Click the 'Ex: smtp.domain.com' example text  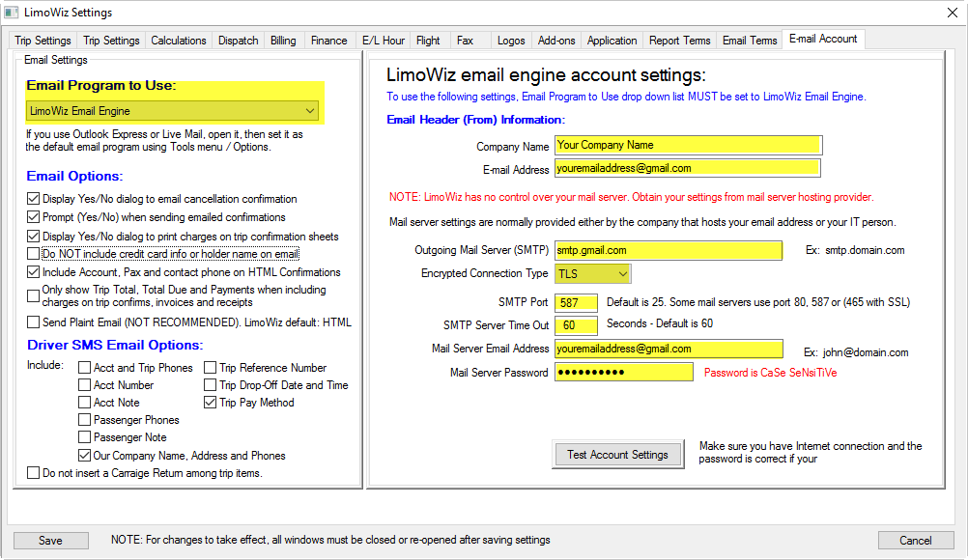[855, 250]
